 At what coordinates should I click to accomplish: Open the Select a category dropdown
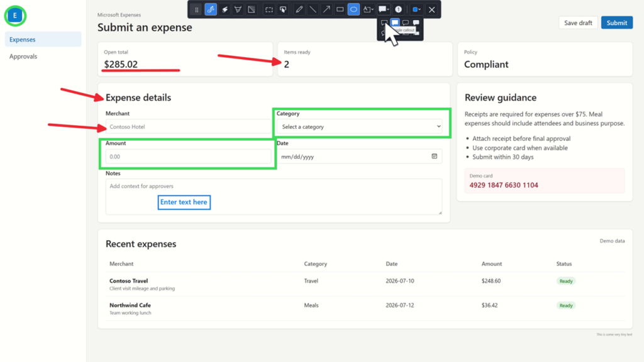coord(359,126)
